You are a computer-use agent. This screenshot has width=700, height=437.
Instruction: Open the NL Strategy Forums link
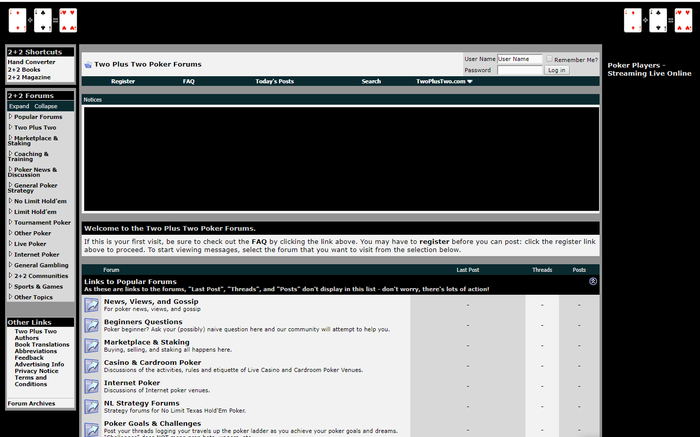click(x=142, y=403)
